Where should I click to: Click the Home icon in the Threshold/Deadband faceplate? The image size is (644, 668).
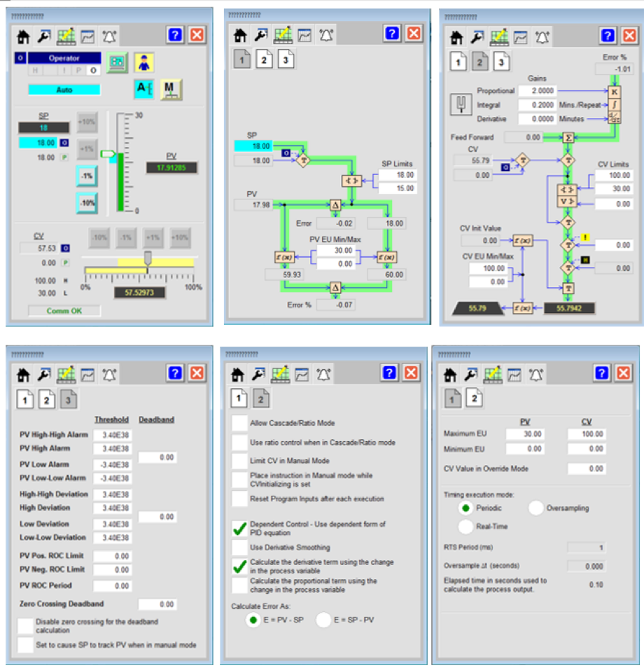pyautogui.click(x=23, y=375)
